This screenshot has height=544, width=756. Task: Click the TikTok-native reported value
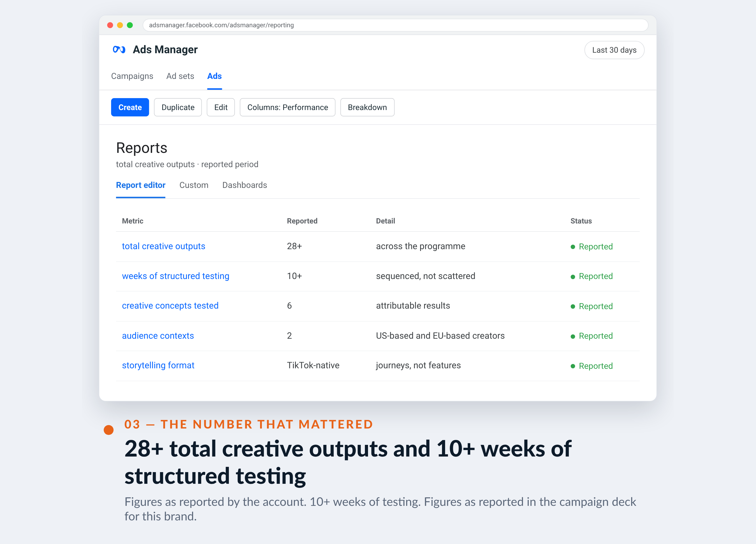tap(313, 365)
